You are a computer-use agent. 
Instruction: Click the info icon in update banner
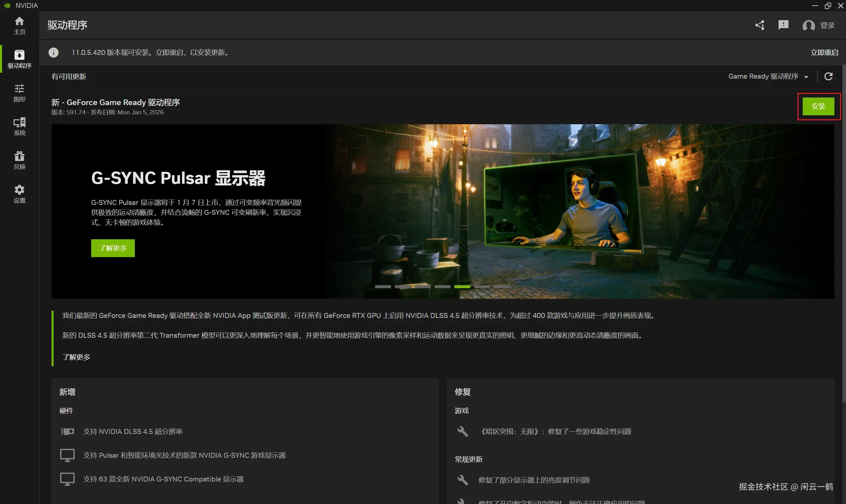pyautogui.click(x=53, y=52)
